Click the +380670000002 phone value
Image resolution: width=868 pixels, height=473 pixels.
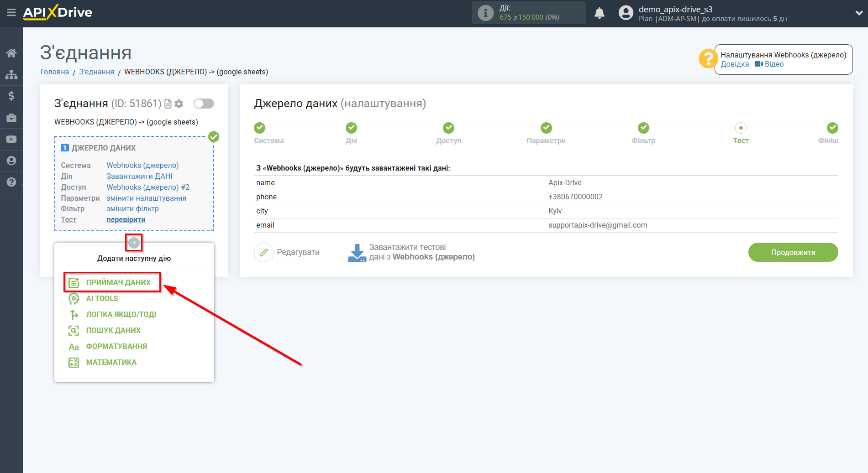coord(575,197)
